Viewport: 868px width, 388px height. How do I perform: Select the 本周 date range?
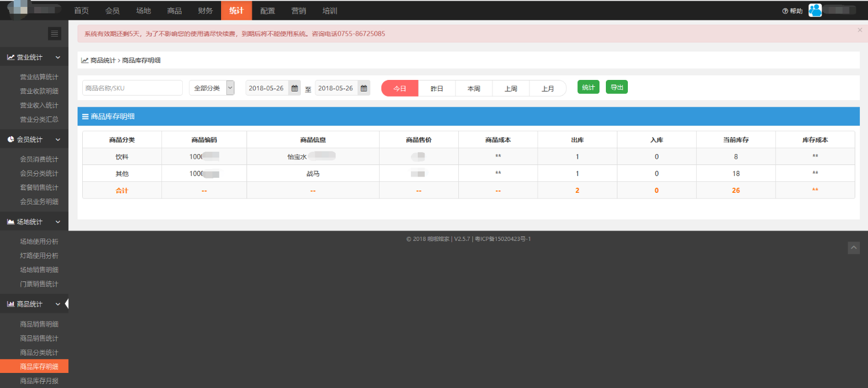[x=474, y=89]
